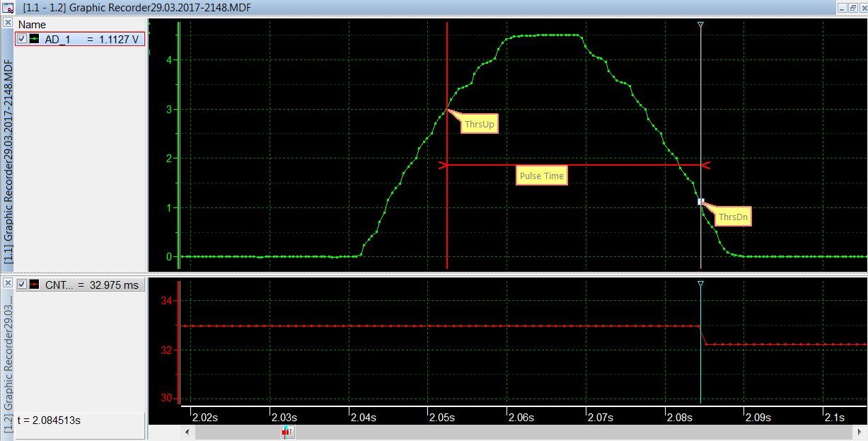Image resolution: width=868 pixels, height=441 pixels.
Task: Uncheck the CNT signal checkbox
Action: coord(22,285)
